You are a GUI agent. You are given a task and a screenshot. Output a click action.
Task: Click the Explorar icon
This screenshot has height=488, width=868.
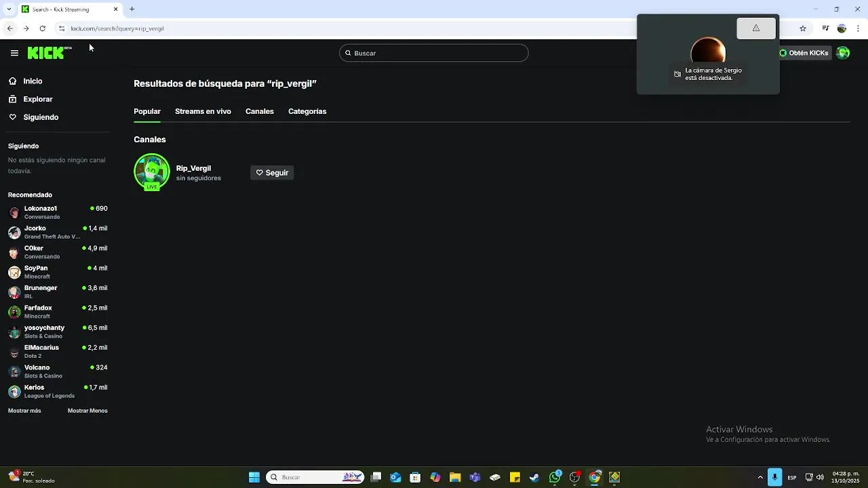[12, 99]
